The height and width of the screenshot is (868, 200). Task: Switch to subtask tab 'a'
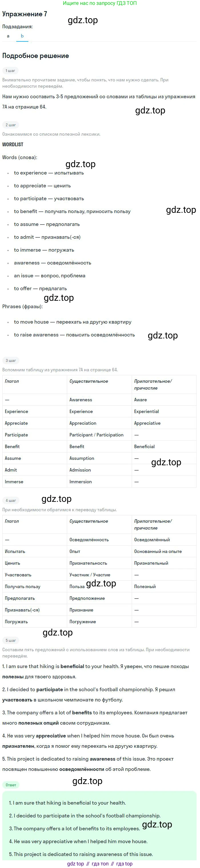[8, 36]
